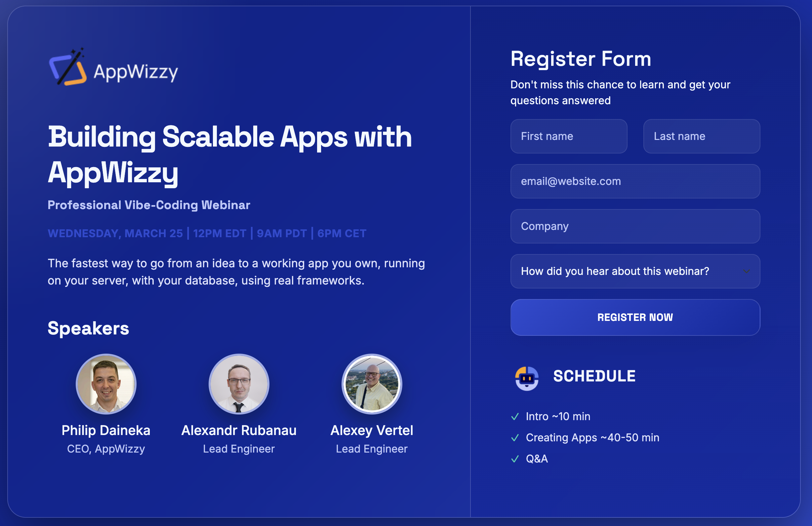Click the checkmark next to Intro ~10 min
Screen dimensions: 812x526
515,416
